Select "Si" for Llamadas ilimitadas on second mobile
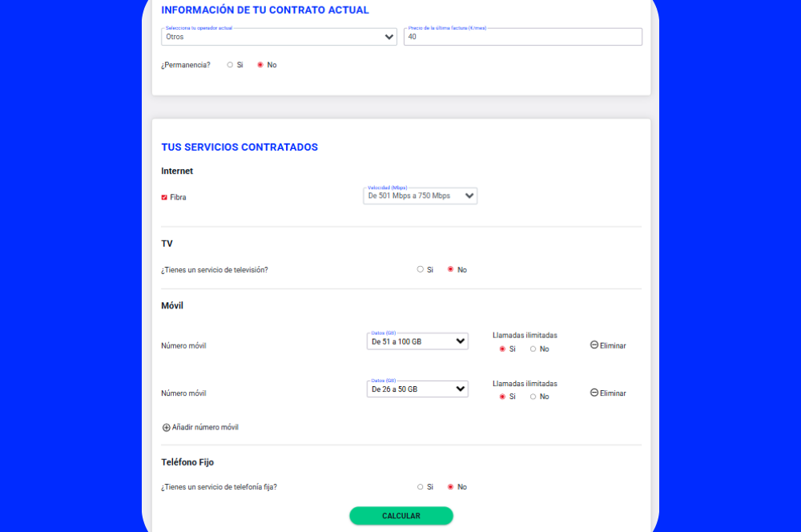This screenshot has width=801, height=532. tap(501, 396)
